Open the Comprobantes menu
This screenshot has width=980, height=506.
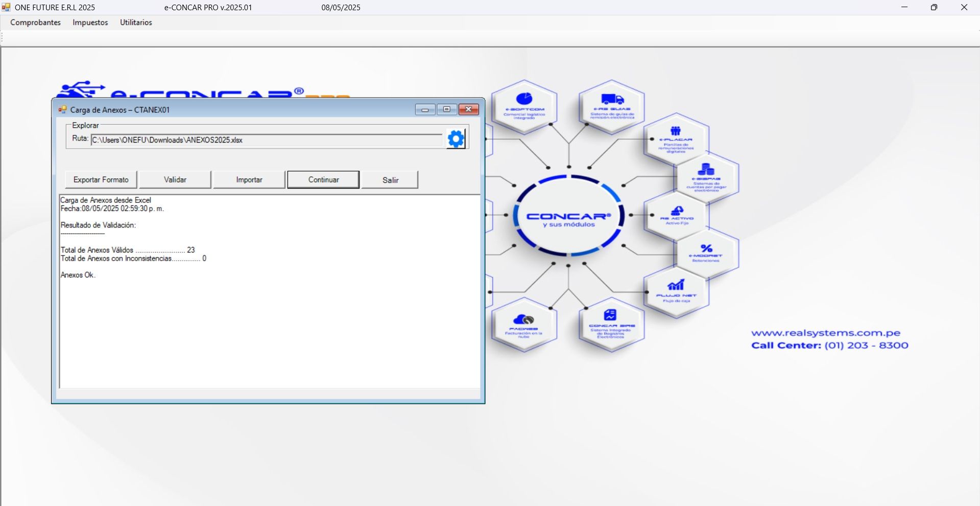click(x=35, y=22)
